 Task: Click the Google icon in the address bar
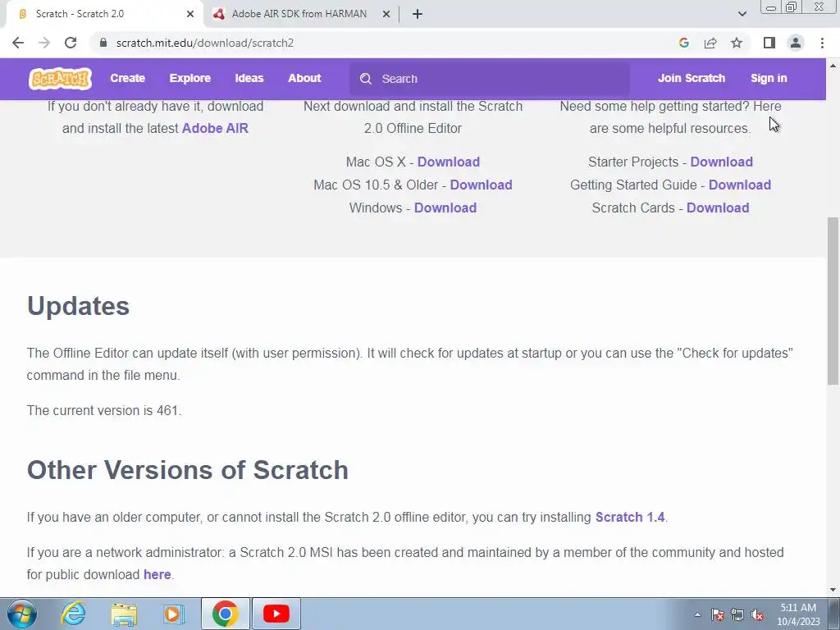(x=683, y=43)
